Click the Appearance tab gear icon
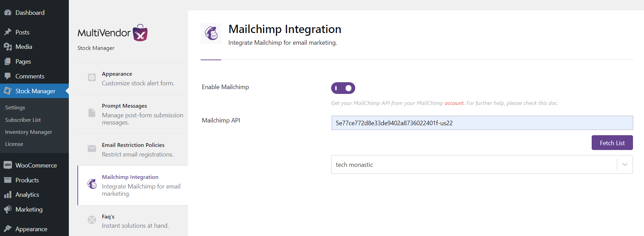 point(92,77)
